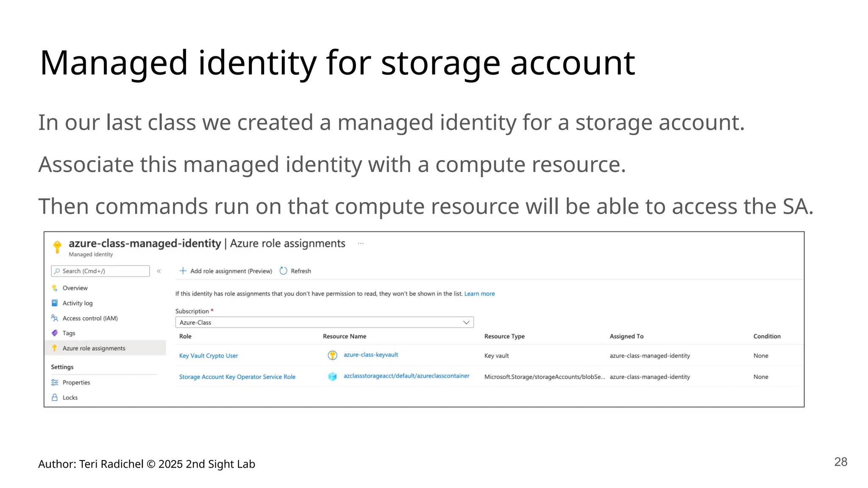
Task: Open the ellipsis more options menu
Action: pyautogui.click(x=361, y=244)
